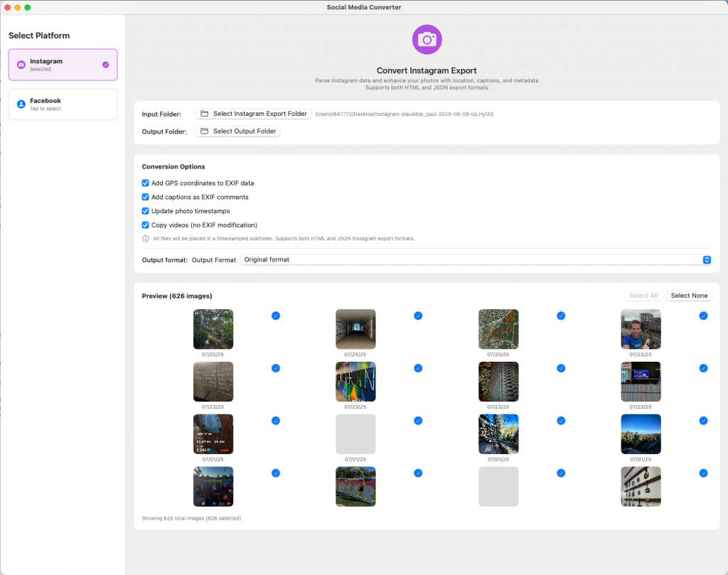The width and height of the screenshot is (728, 575).
Task: Click the Select All button
Action: click(x=643, y=296)
